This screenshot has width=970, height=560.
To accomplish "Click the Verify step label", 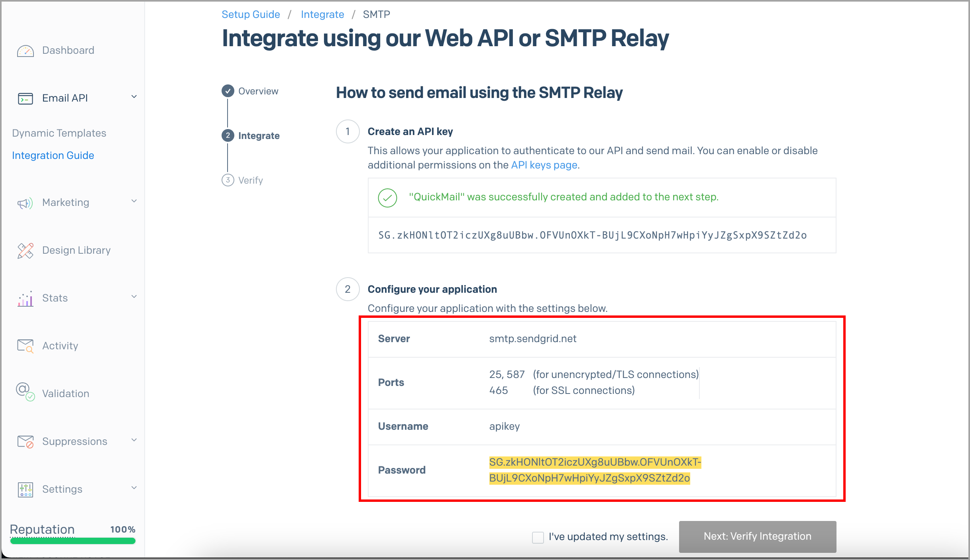I will pyautogui.click(x=251, y=180).
